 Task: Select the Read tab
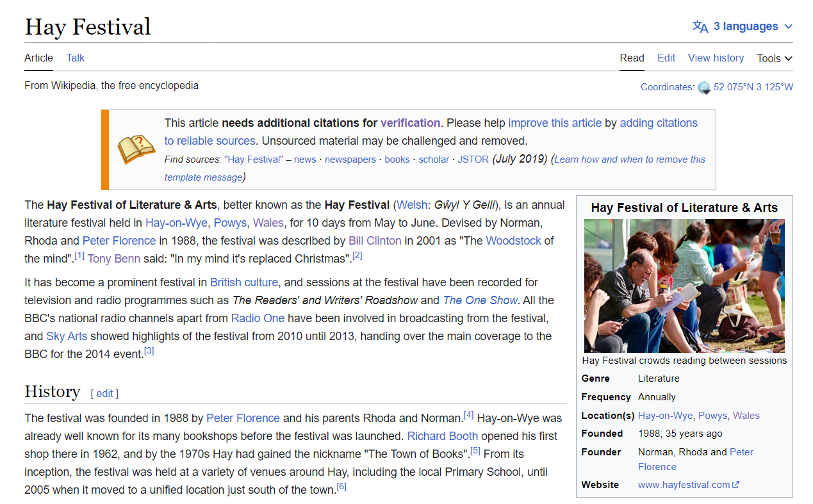(632, 58)
